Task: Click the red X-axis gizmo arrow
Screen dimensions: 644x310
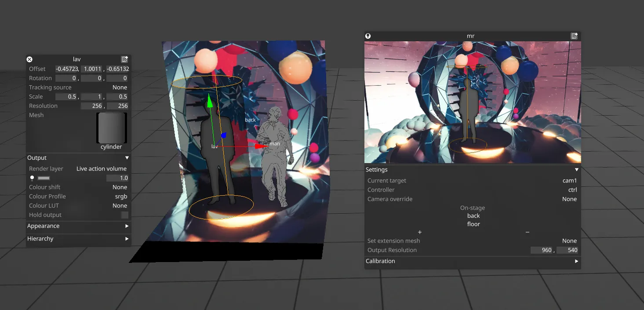Action: (261, 146)
